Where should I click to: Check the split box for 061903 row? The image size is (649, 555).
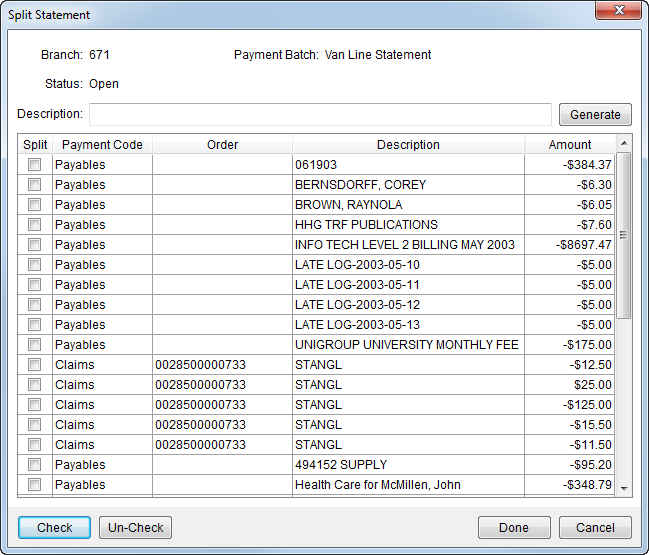click(35, 165)
